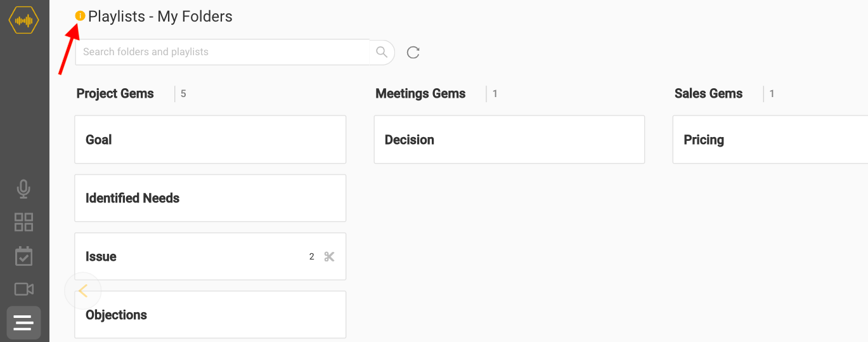
Task: Refresh the folders and playlists list
Action: 413,52
